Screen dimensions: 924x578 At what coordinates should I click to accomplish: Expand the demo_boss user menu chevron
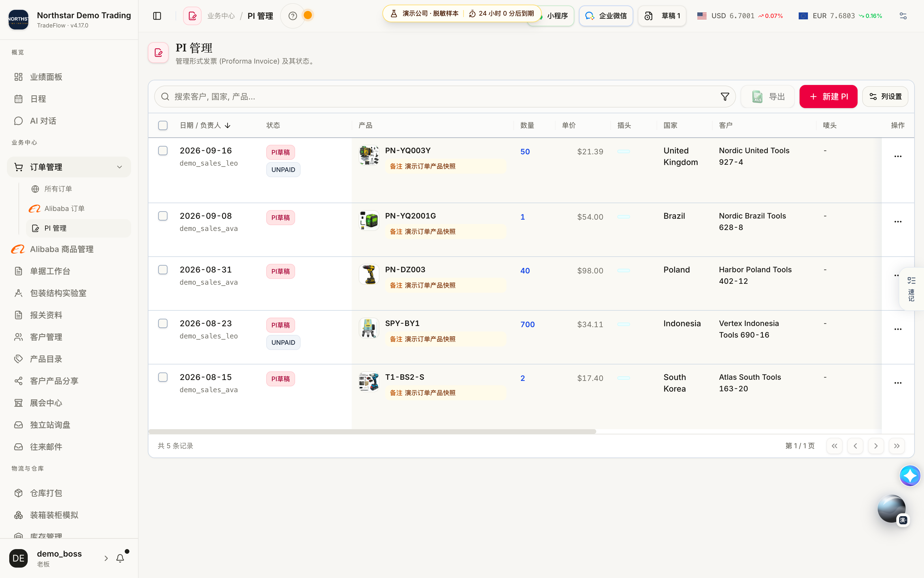(106, 558)
